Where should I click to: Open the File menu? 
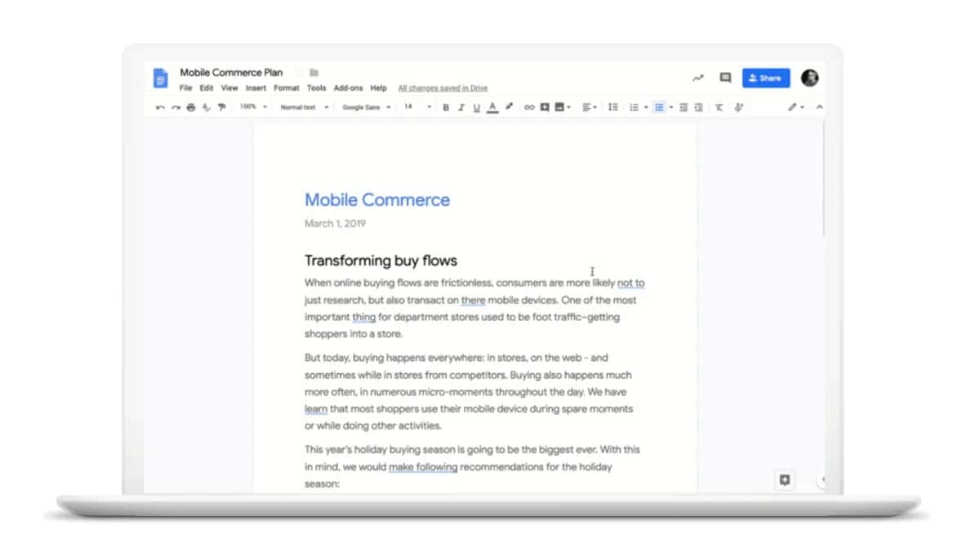[x=186, y=88]
